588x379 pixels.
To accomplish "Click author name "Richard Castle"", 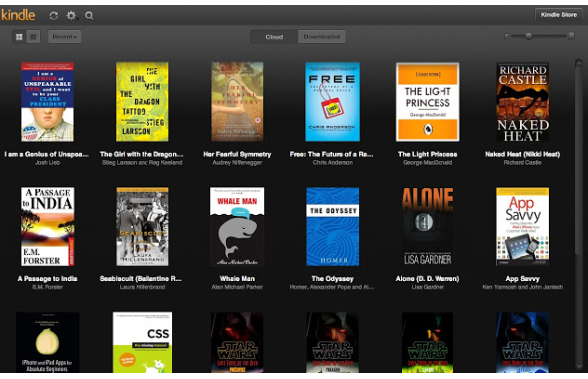I will pyautogui.click(x=523, y=163).
